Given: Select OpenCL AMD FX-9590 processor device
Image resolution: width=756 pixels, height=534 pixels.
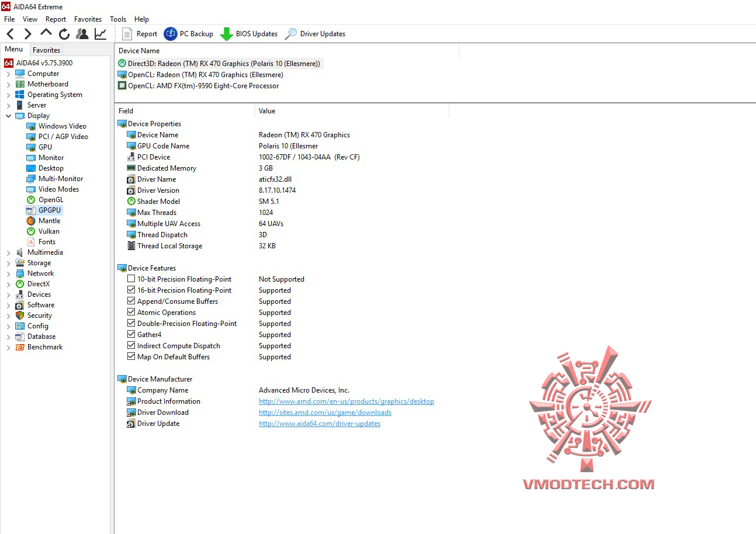Looking at the screenshot, I should 198,86.
